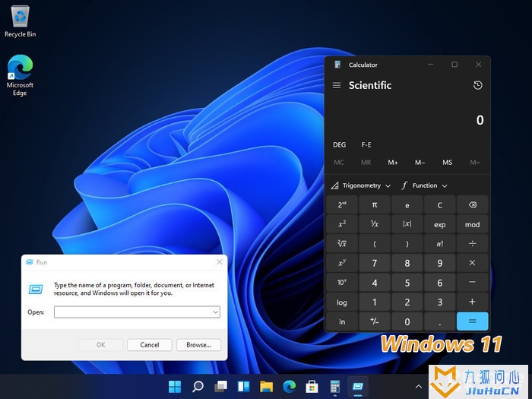This screenshot has height=399, width=532.
Task: Click the mod key
Action: tap(472, 224)
